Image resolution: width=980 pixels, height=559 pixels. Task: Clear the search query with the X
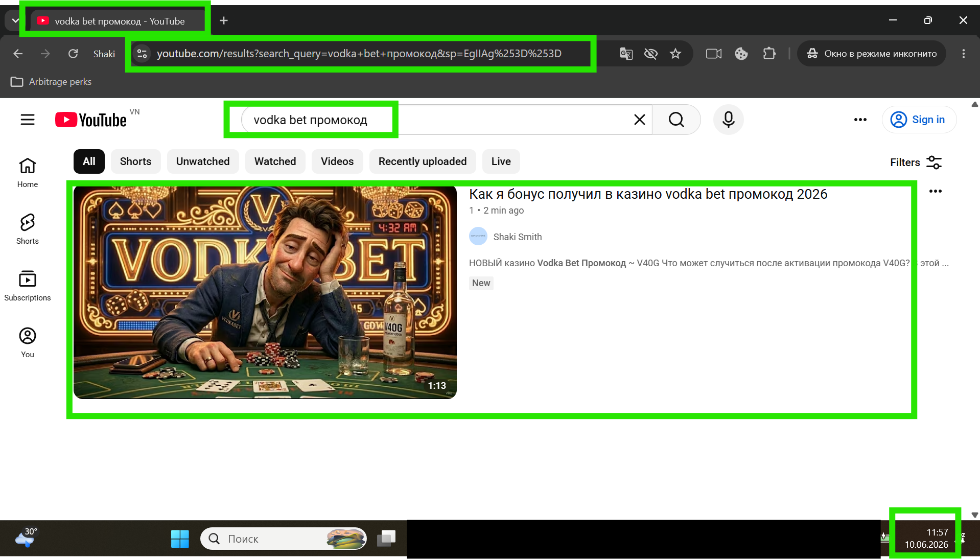point(639,120)
